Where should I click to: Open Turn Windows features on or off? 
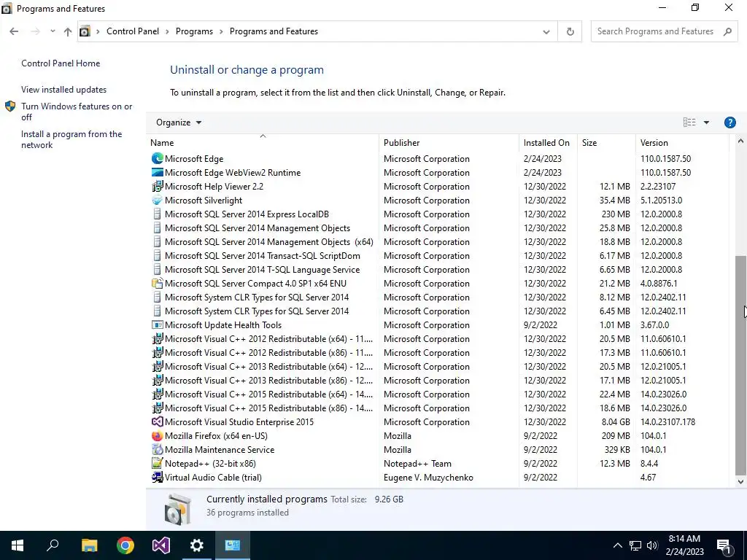pyautogui.click(x=76, y=112)
